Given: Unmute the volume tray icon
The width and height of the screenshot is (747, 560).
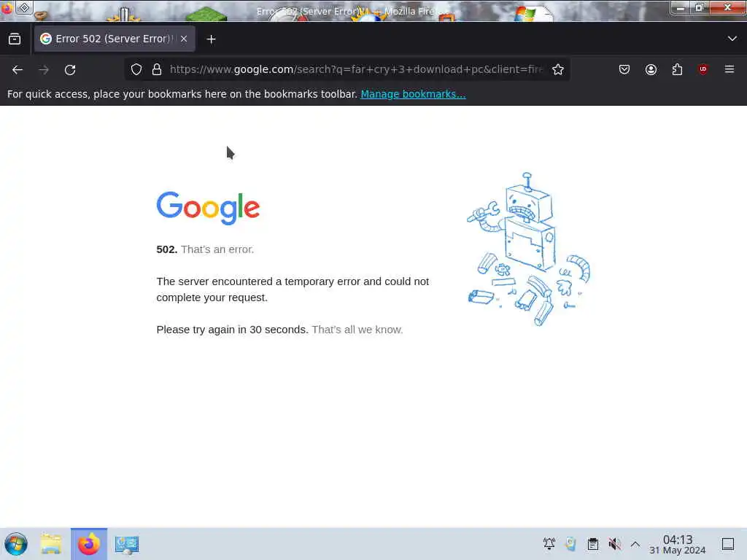Looking at the screenshot, I should click(x=614, y=544).
